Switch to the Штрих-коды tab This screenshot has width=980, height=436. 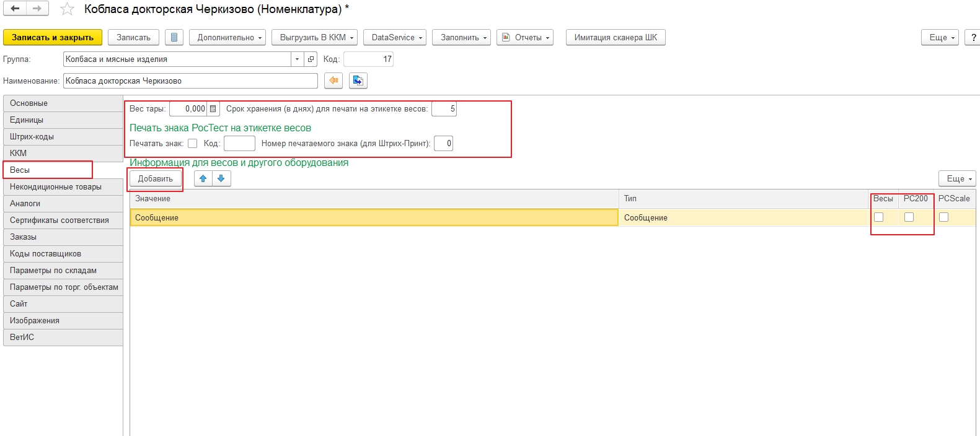coord(32,137)
